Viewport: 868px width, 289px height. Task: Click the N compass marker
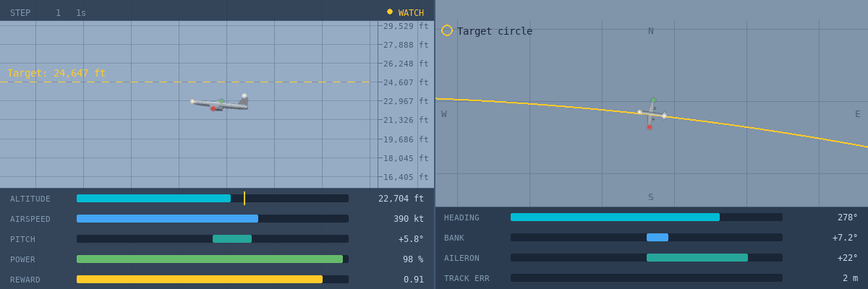pos(651,31)
